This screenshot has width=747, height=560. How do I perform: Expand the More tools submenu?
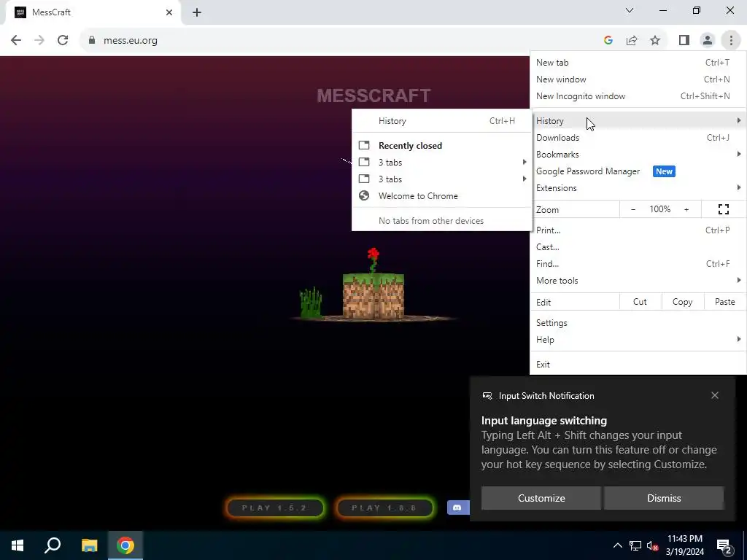638,281
